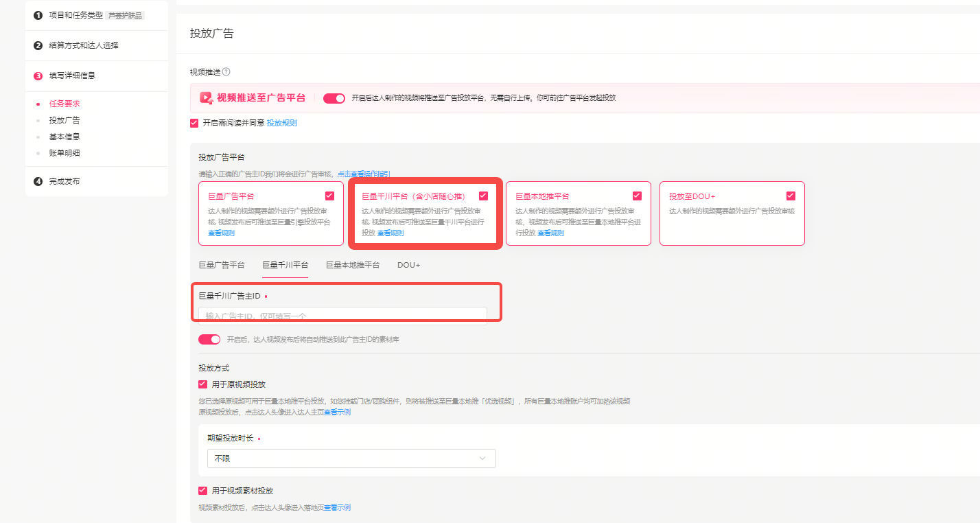Open the 点击查看操作指引 link
The height and width of the screenshot is (523, 980).
(x=364, y=174)
